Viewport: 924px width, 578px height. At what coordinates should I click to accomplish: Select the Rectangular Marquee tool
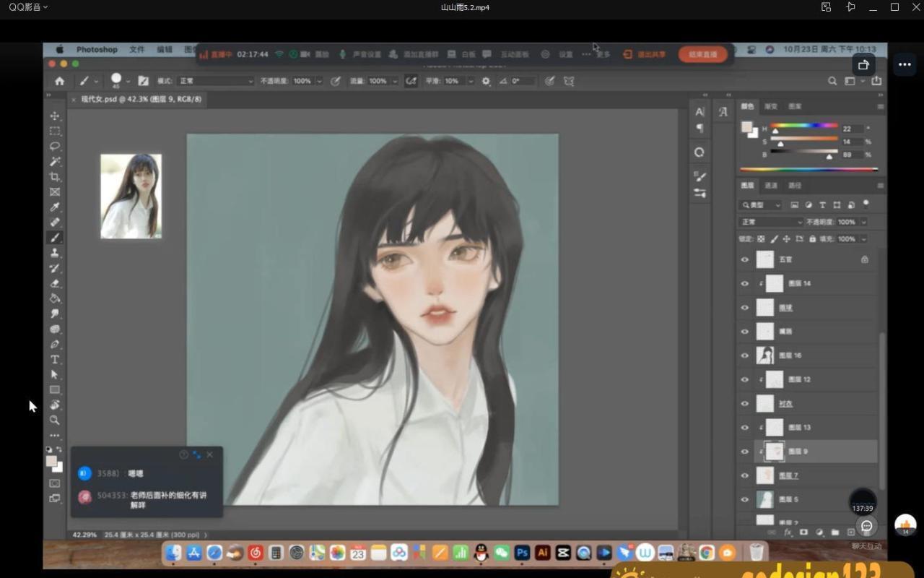coord(55,131)
